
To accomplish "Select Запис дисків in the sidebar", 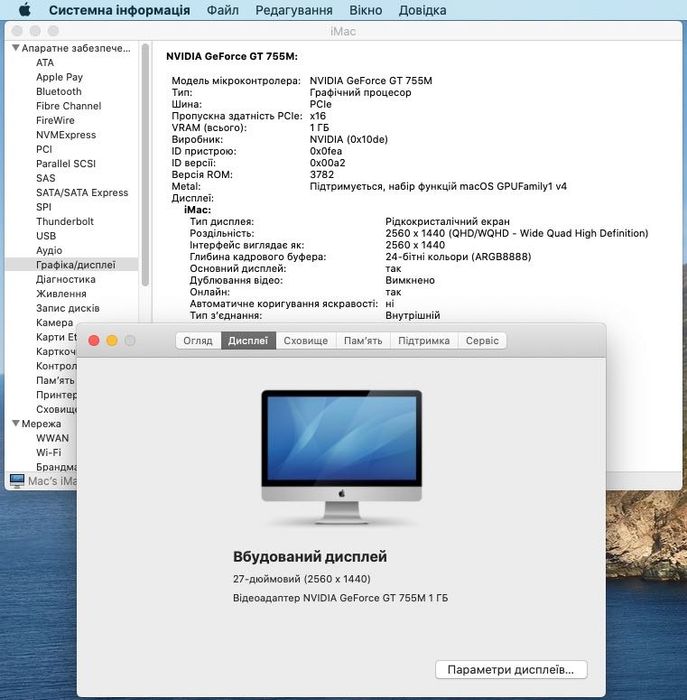I will coord(68,308).
